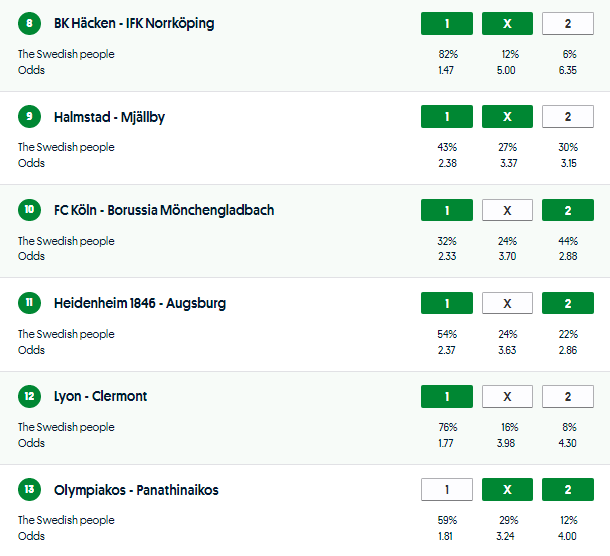Click match number 8 badge icon

click(30, 24)
